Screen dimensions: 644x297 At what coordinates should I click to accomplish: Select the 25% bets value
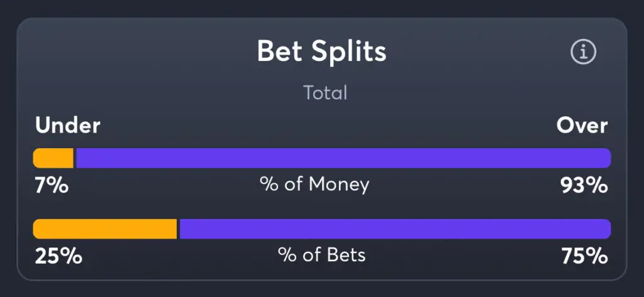(58, 256)
